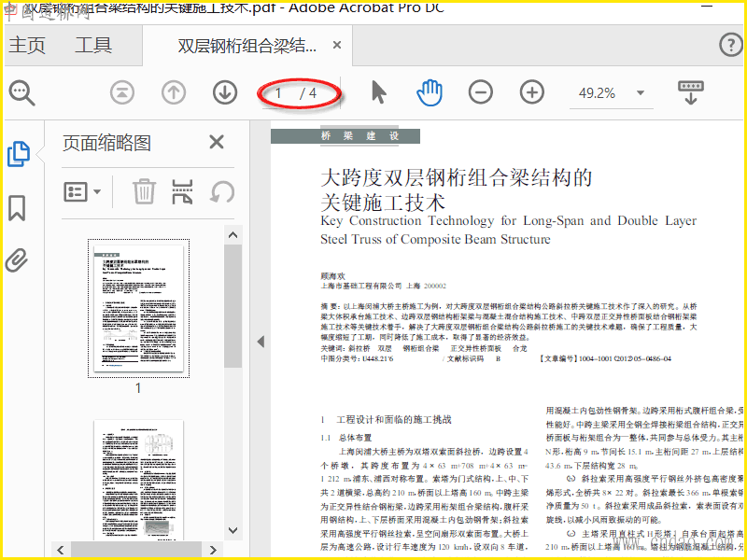This screenshot has width=747, height=560.
Task: Select the 双层钢桁组合梁结... document tab
Action: coord(247,46)
